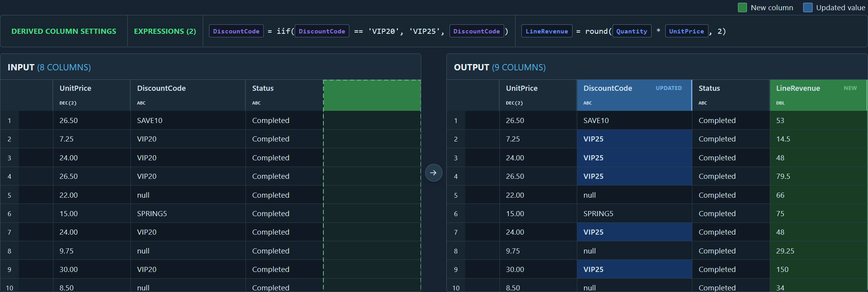Select the LineRevenue value 66
This screenshot has height=292, width=868.
coord(818,195)
